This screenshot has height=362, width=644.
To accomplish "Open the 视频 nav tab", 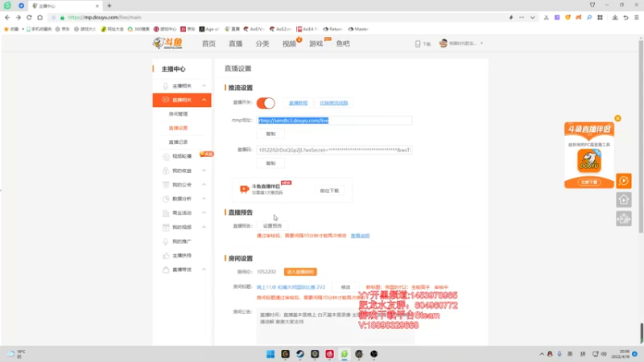I will tap(289, 43).
